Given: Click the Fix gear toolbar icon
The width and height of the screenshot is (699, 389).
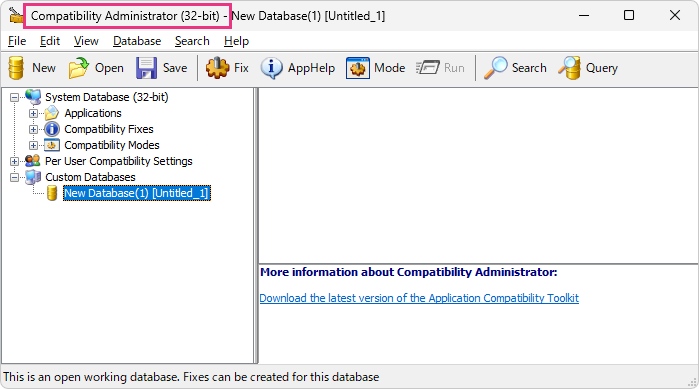Looking at the screenshot, I should 217,68.
